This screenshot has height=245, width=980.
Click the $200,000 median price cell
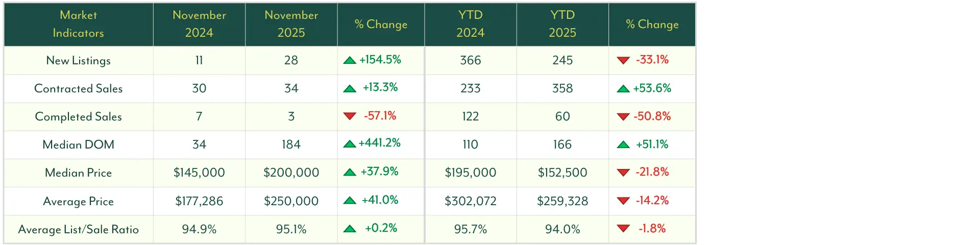[x=291, y=173]
